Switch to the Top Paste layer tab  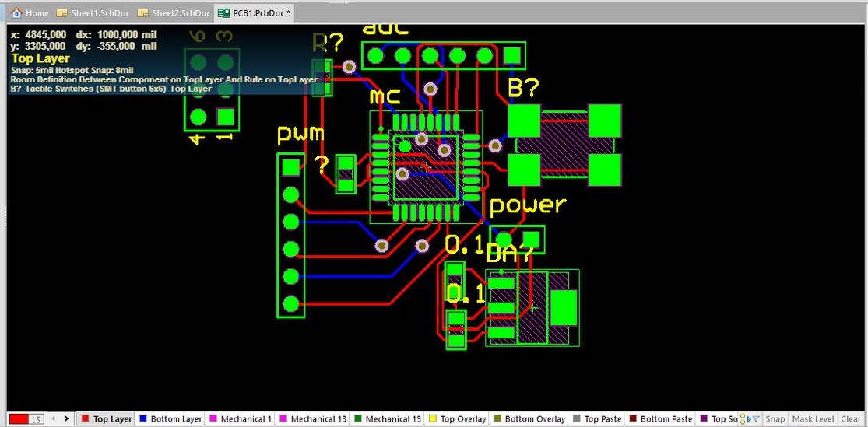click(x=597, y=418)
